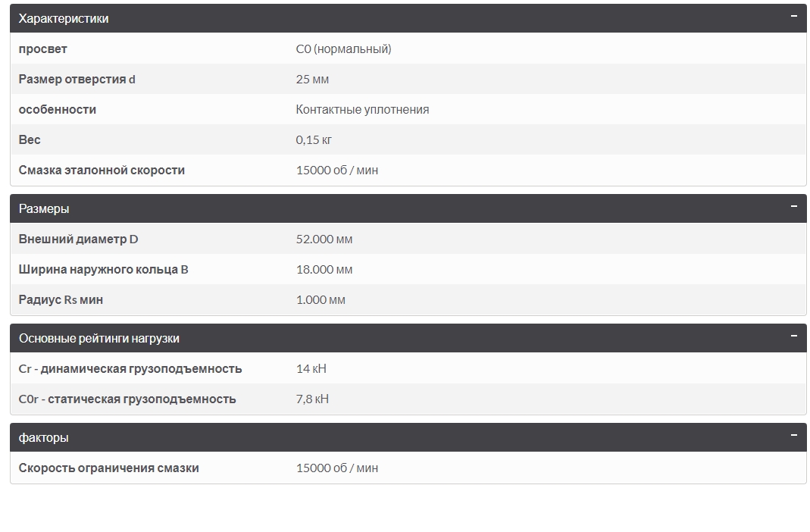810x532 pixels.
Task: Select the просвет row label
Action: click(x=43, y=49)
